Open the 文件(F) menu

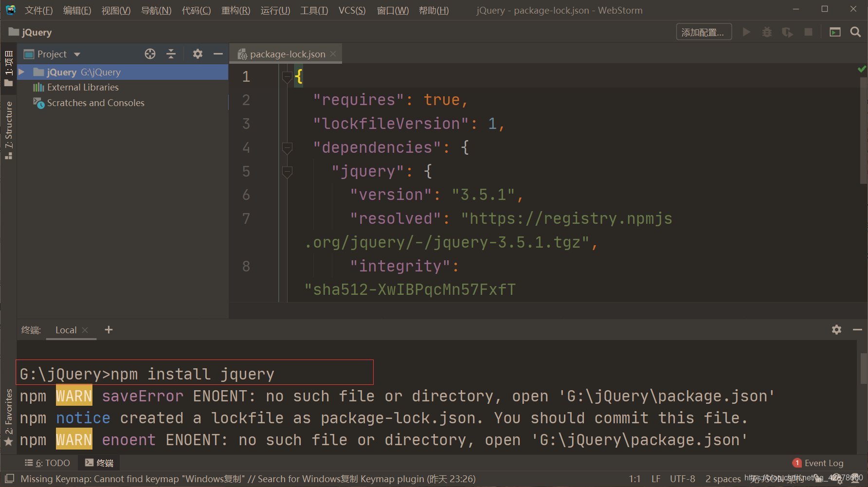click(x=38, y=10)
